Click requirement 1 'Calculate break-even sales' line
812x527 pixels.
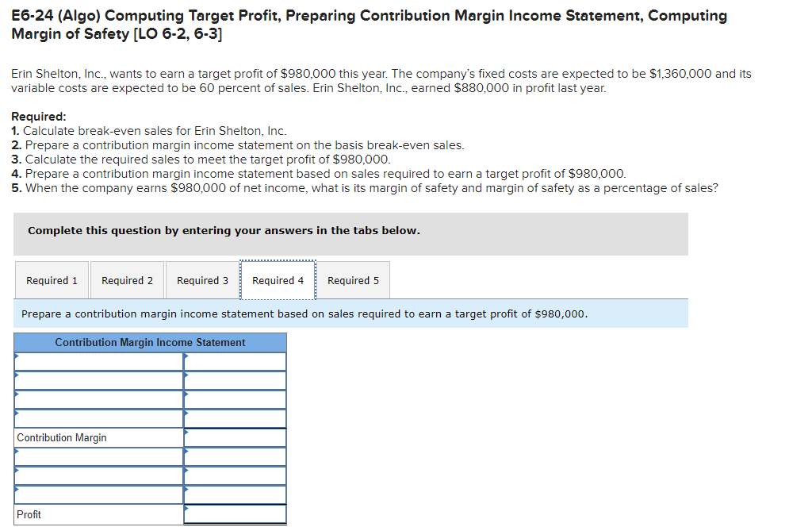tap(149, 131)
